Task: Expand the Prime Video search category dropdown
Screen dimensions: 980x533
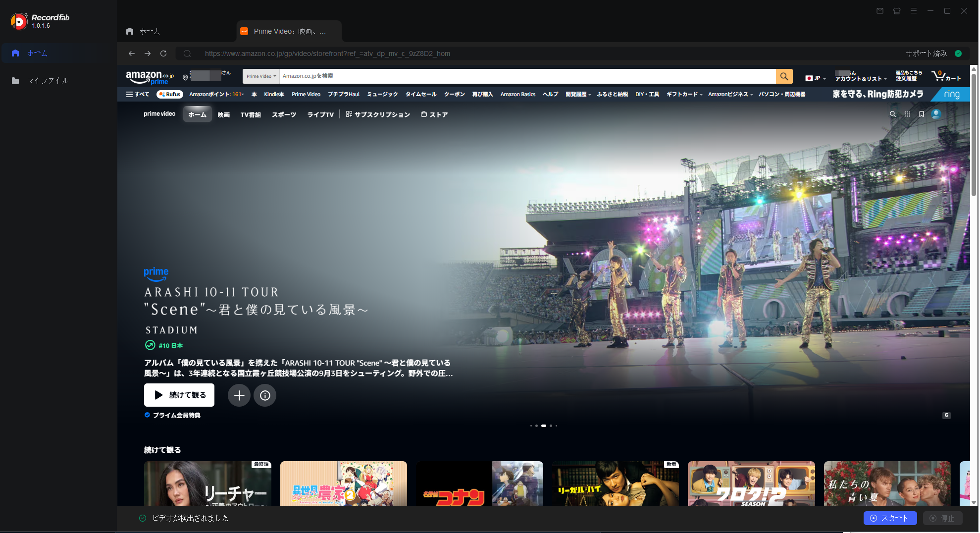Action: 261,76
